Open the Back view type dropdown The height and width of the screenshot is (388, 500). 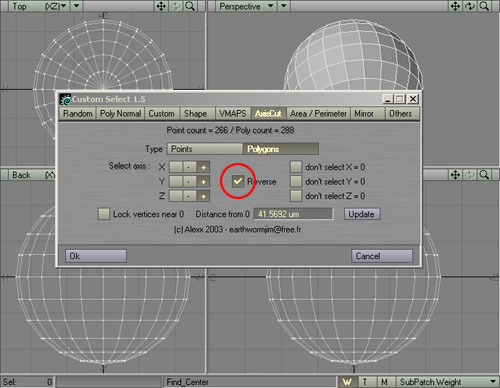pyautogui.click(x=33, y=175)
